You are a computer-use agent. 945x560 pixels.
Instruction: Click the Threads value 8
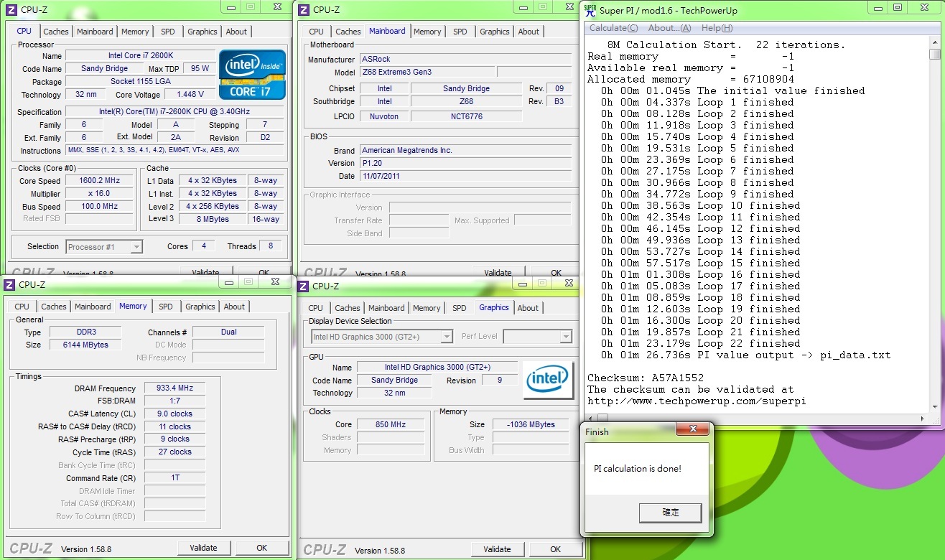(271, 246)
